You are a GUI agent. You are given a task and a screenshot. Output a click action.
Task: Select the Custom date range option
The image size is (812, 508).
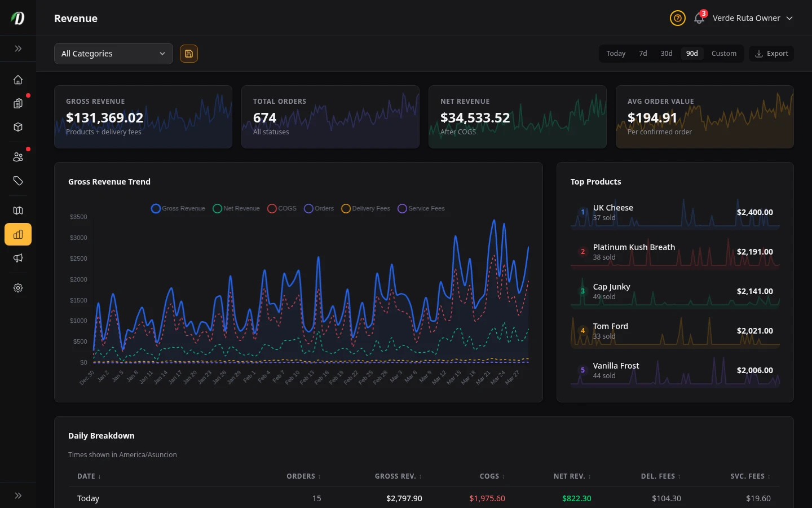click(x=724, y=53)
